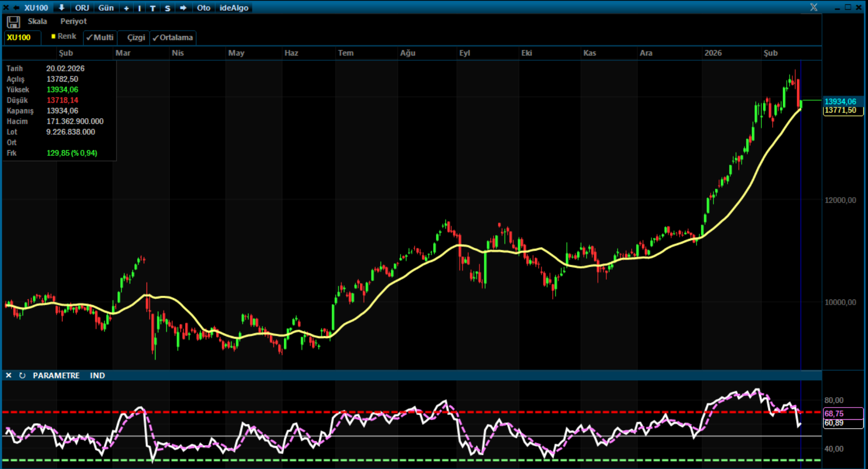This screenshot has height=469, width=868.
Task: Open the IND indicator menu
Action: click(x=97, y=376)
